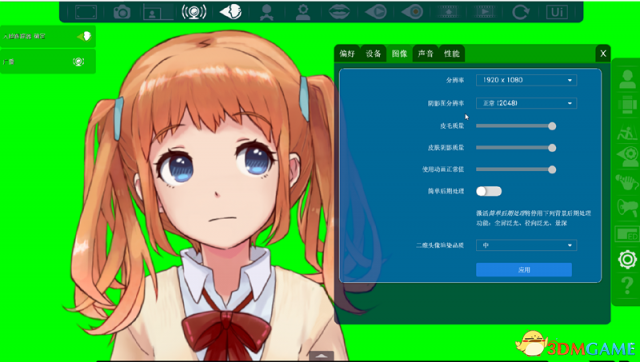Click the megaphone icon in right sidebar

pyautogui.click(x=627, y=207)
